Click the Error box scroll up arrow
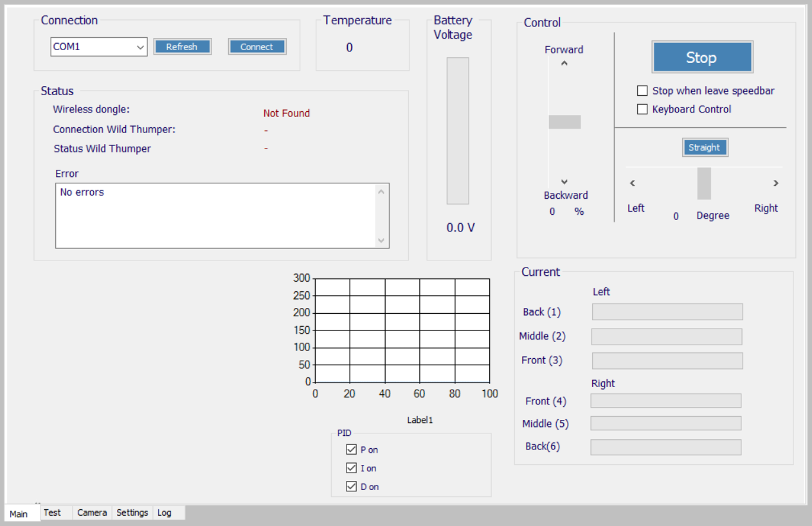The image size is (812, 526). pos(381,192)
